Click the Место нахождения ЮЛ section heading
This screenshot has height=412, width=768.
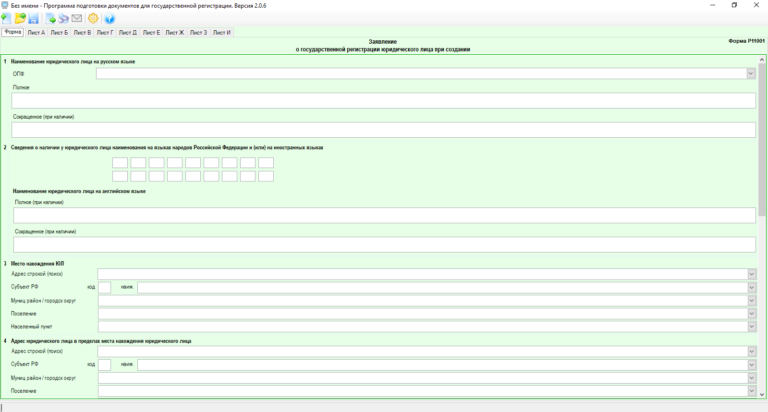[x=37, y=264]
